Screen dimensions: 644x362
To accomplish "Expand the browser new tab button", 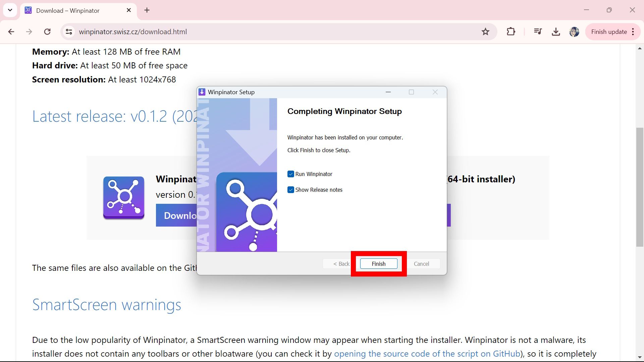I will click(x=147, y=10).
